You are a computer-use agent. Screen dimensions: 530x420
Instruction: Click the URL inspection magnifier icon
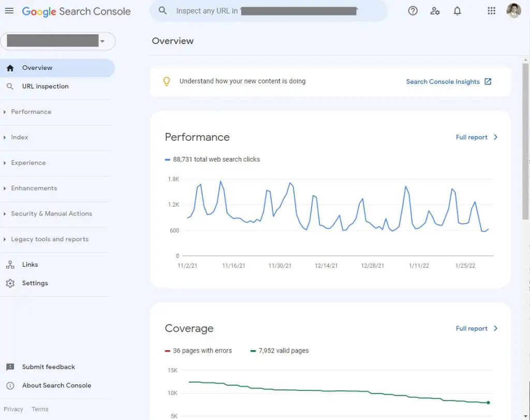(x=10, y=86)
